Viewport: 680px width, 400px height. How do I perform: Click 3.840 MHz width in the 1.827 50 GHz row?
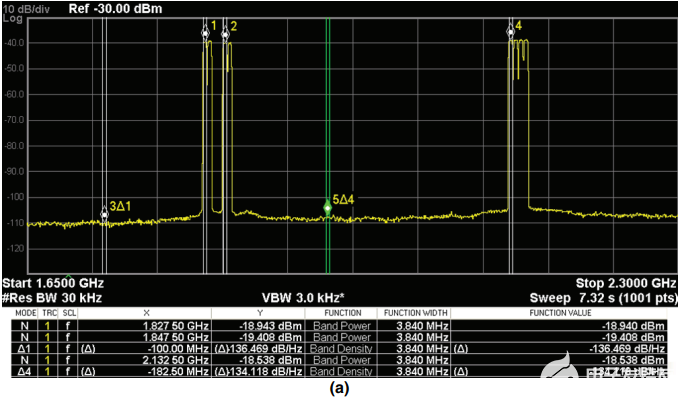pyautogui.click(x=422, y=326)
